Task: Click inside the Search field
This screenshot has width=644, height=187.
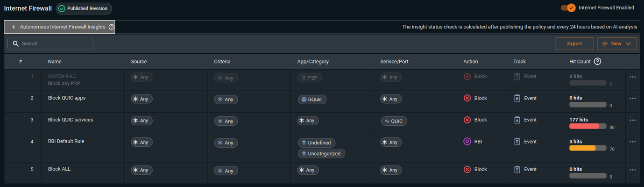Action: click(50, 43)
